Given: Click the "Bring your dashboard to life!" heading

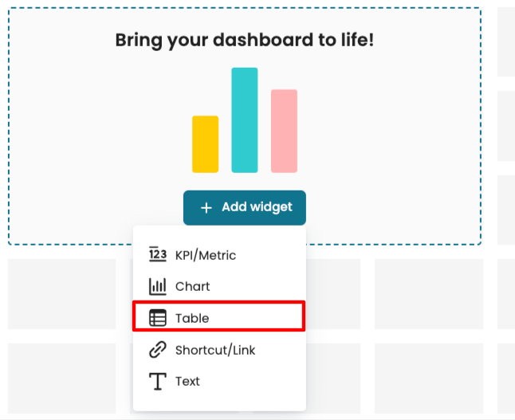Looking at the screenshot, I should pyautogui.click(x=244, y=40).
